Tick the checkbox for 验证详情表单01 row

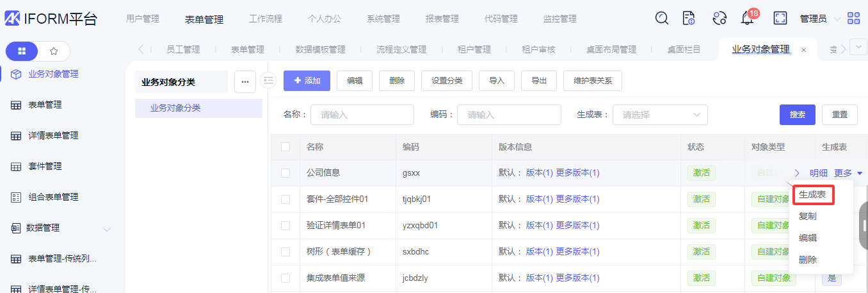(285, 226)
